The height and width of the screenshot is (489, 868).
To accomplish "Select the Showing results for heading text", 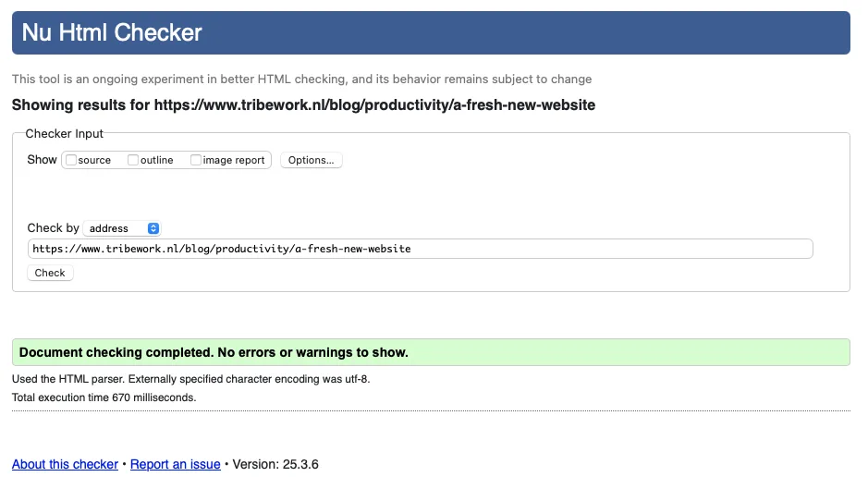I will pos(303,104).
